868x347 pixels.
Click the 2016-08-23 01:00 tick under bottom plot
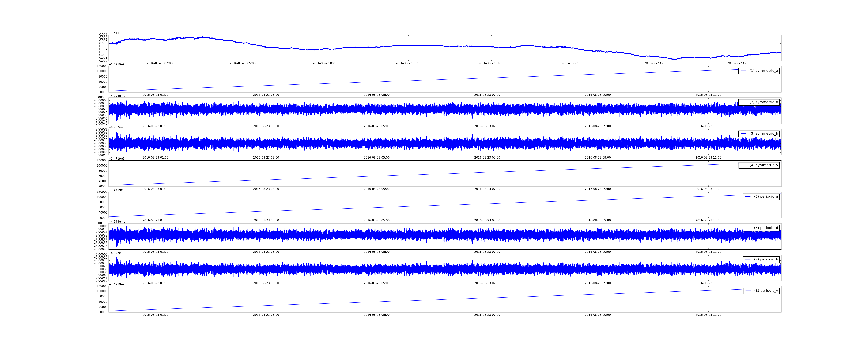pos(155,315)
